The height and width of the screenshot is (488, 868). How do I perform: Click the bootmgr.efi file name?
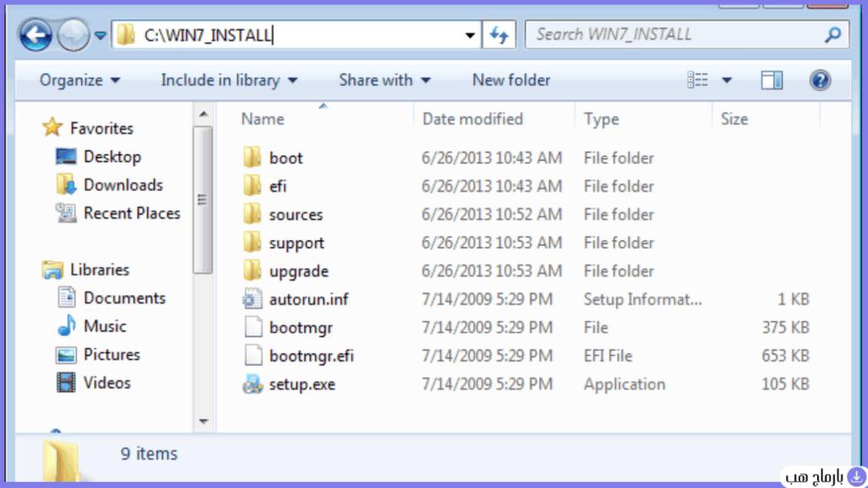[x=311, y=356]
